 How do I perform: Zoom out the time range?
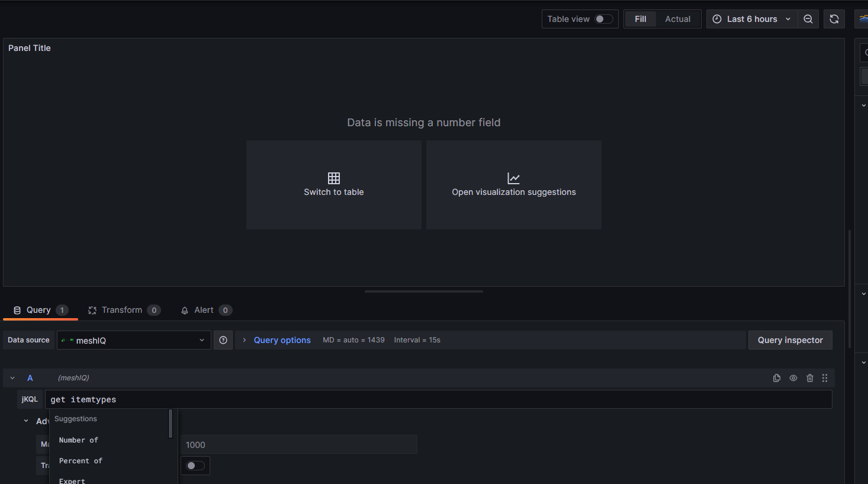point(808,19)
